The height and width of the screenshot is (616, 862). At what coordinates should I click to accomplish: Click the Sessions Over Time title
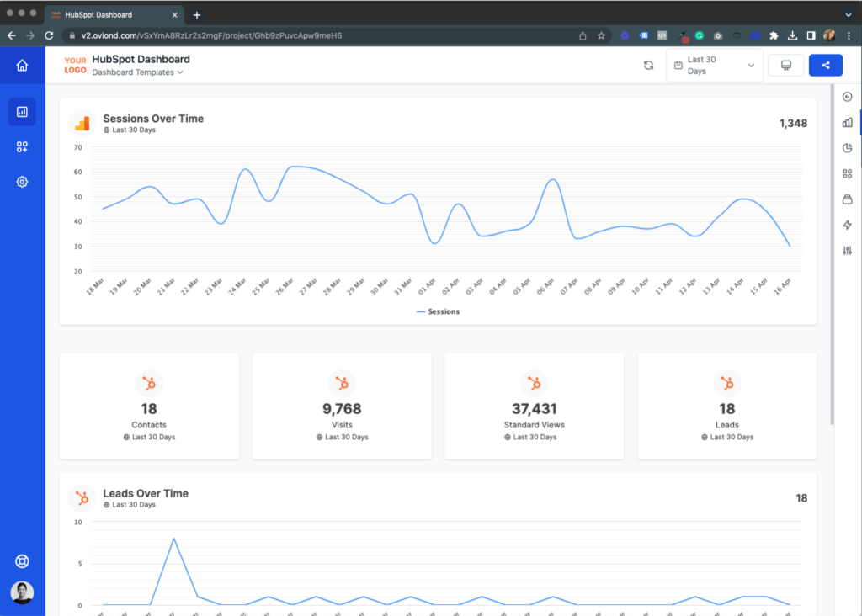tap(153, 119)
